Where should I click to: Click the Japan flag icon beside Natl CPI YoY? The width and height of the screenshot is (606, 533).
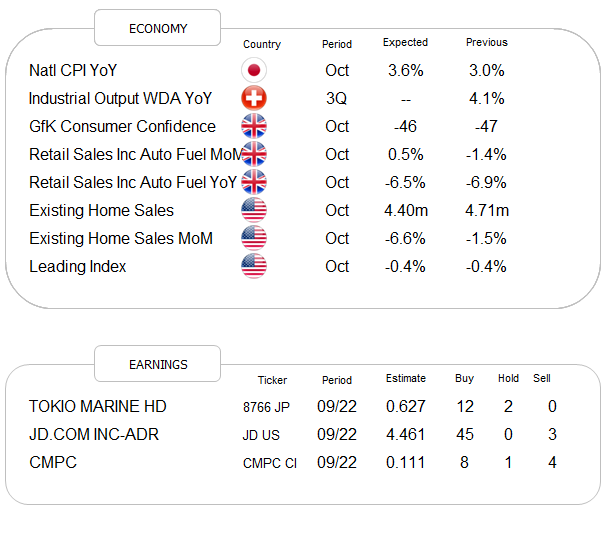[x=254, y=70]
